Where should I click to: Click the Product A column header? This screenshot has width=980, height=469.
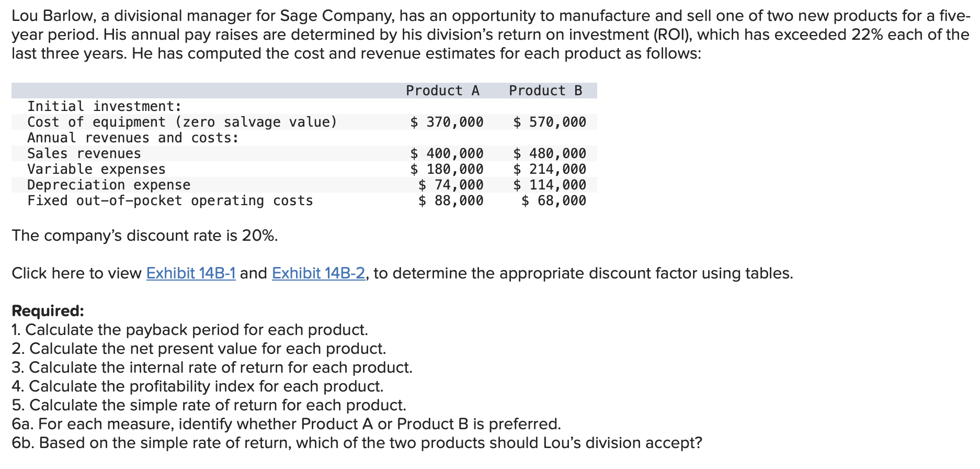(442, 91)
